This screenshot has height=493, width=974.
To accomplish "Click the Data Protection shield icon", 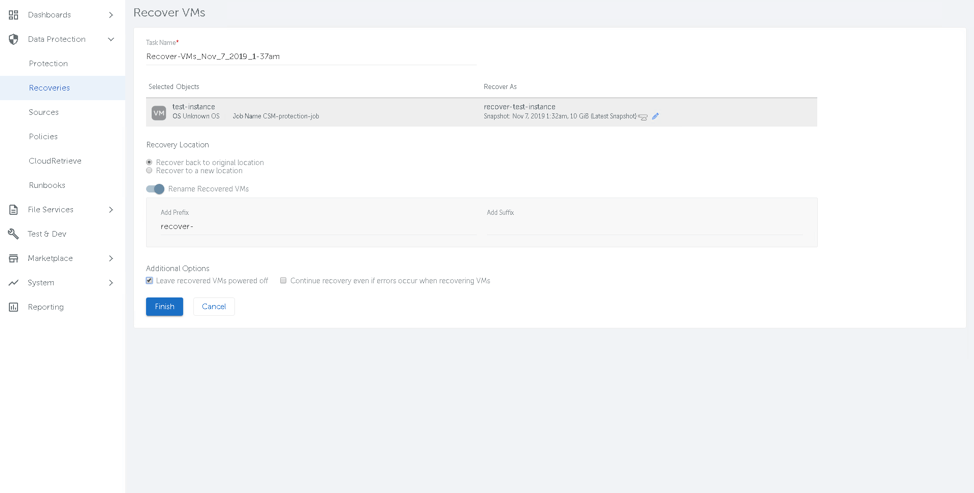I will click(x=13, y=39).
